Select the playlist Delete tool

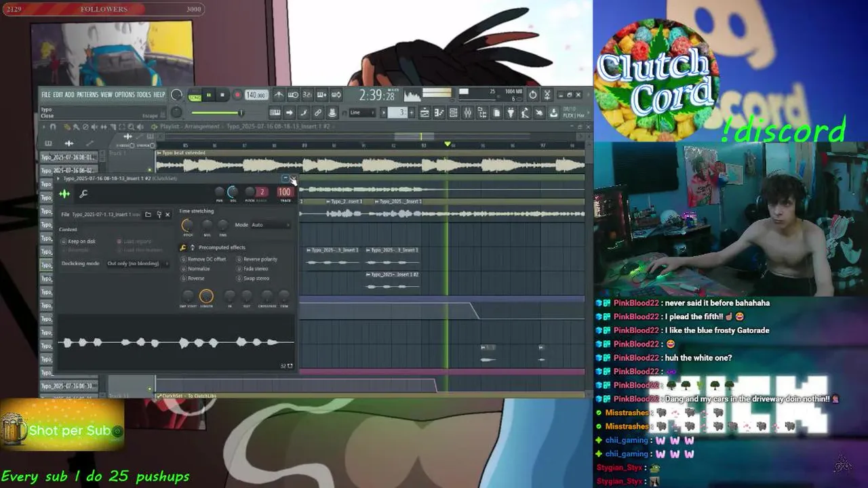coord(85,127)
